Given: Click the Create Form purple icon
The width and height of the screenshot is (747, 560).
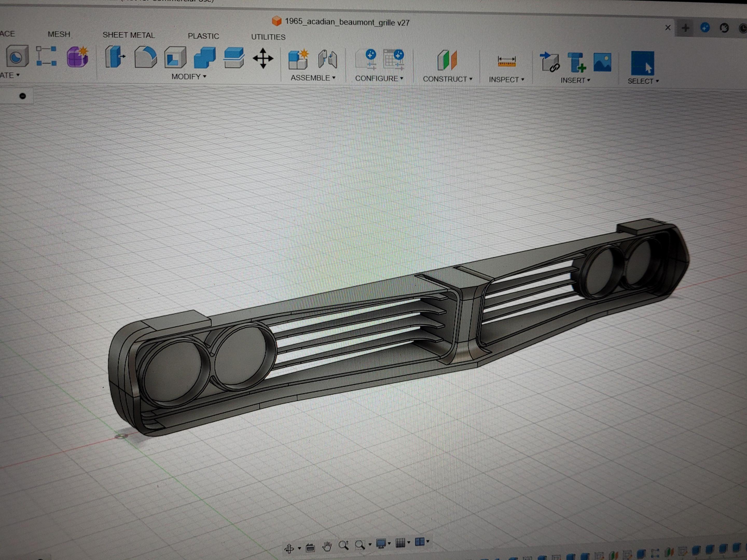Looking at the screenshot, I should tap(78, 56).
